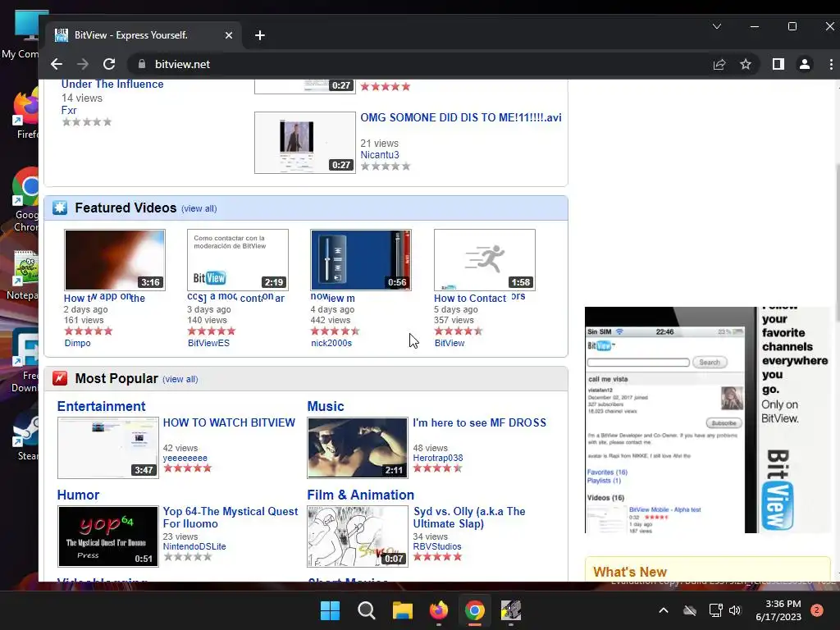The width and height of the screenshot is (840, 630).
Task: Reload the BitView page
Action: click(109, 64)
